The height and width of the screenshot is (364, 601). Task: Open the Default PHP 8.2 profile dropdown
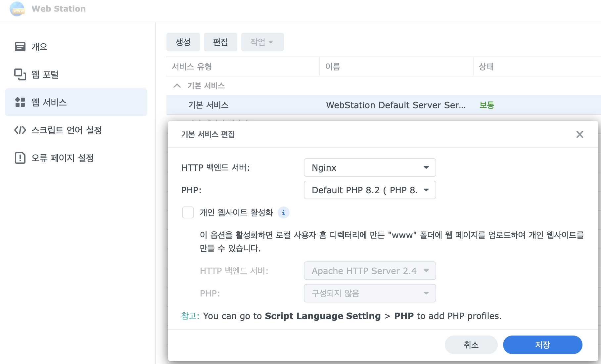[x=370, y=190]
